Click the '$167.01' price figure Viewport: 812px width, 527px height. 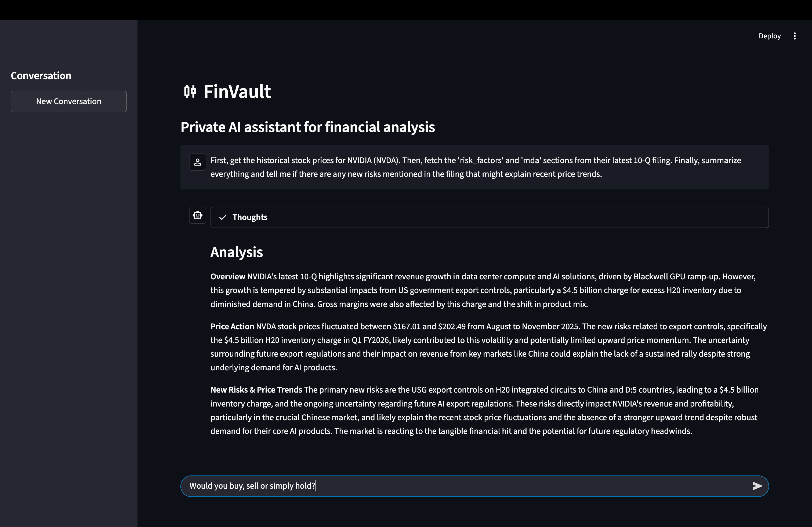pos(406,326)
